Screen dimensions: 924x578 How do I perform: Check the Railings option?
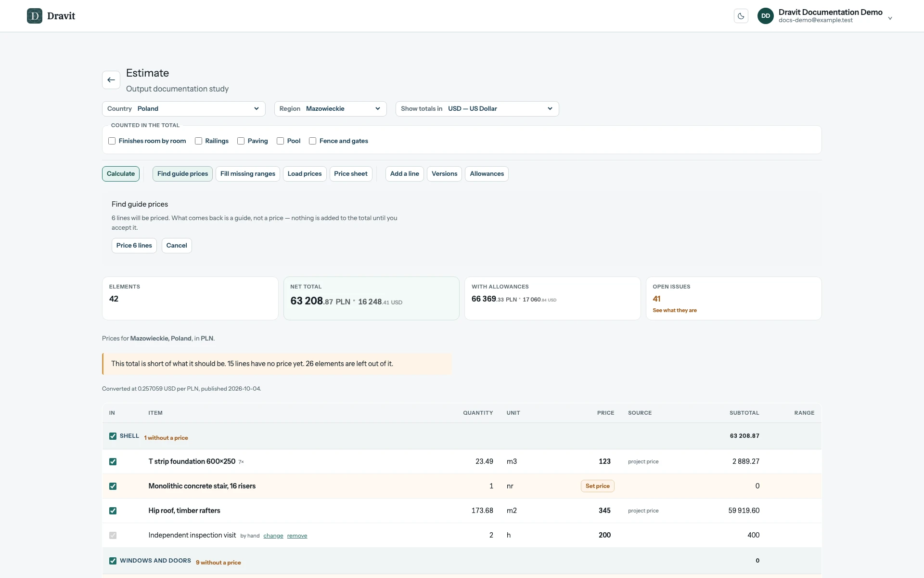(x=198, y=141)
